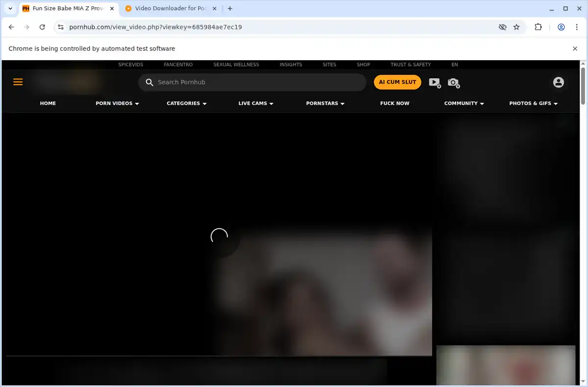Open the Spicevids top link
The height and width of the screenshot is (387, 588).
pyautogui.click(x=131, y=65)
